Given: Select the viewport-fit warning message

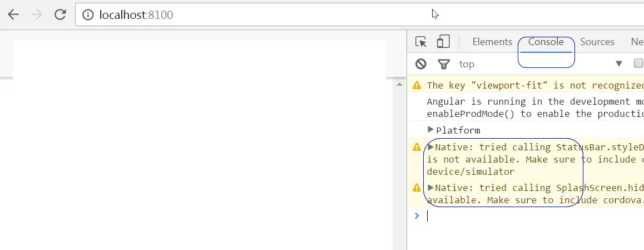Looking at the screenshot, I should coord(535,85).
